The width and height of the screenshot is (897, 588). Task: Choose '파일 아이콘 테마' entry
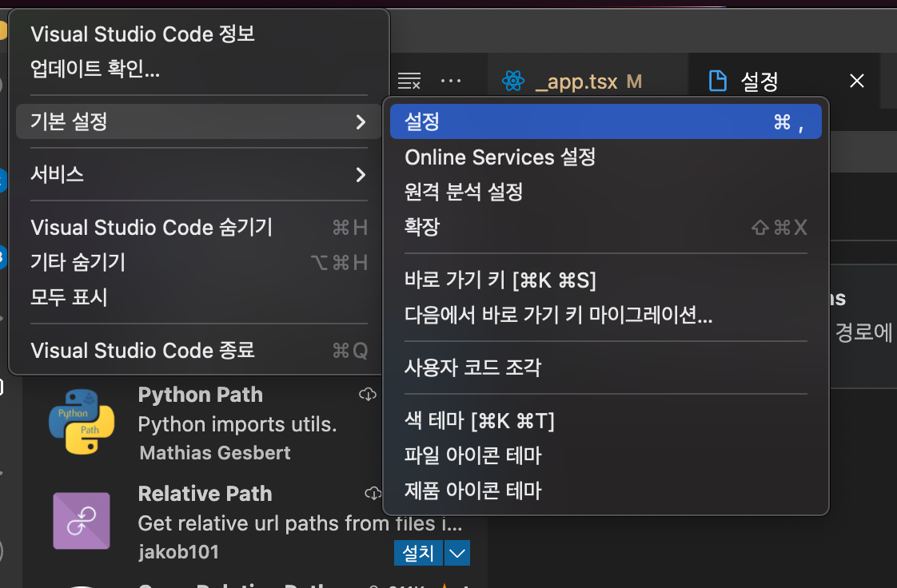coord(606,455)
